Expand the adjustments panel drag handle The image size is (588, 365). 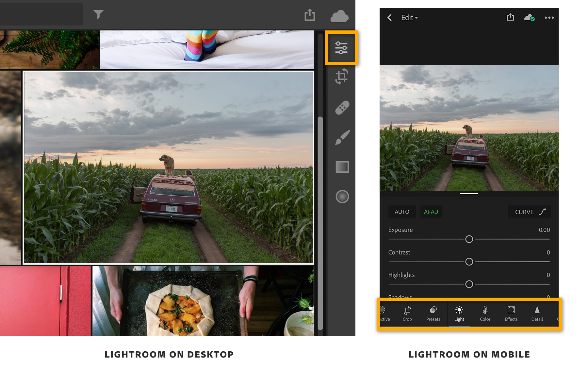point(469,194)
